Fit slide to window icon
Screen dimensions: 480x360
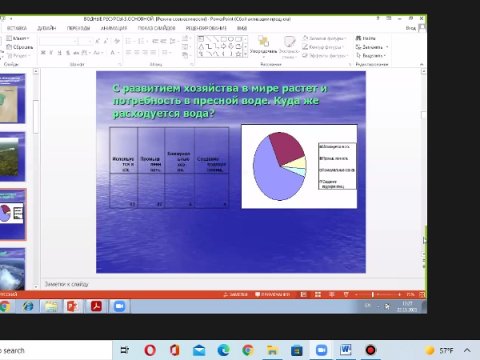click(422, 295)
